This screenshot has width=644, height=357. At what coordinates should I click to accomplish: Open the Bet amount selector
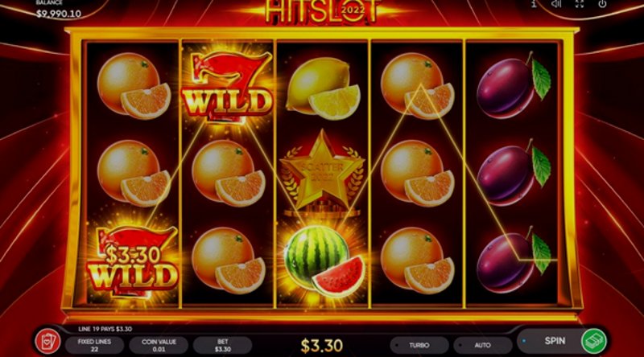tap(223, 345)
